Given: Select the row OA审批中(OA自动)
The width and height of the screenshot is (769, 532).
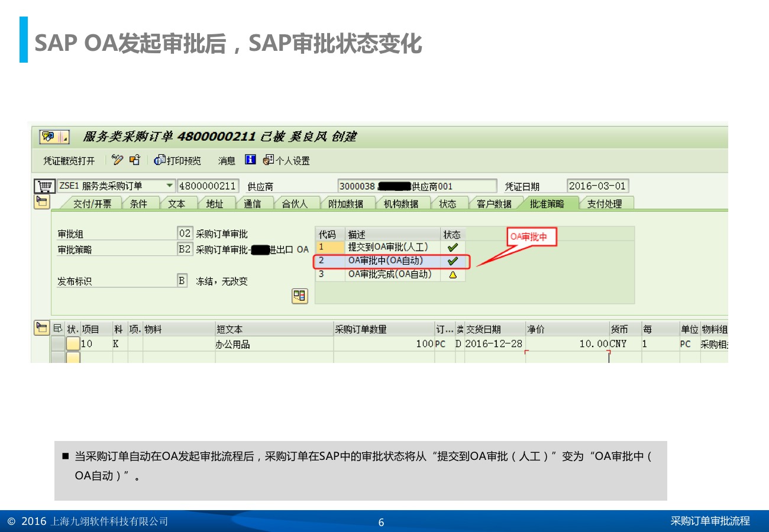Looking at the screenshot, I should pos(390,261).
